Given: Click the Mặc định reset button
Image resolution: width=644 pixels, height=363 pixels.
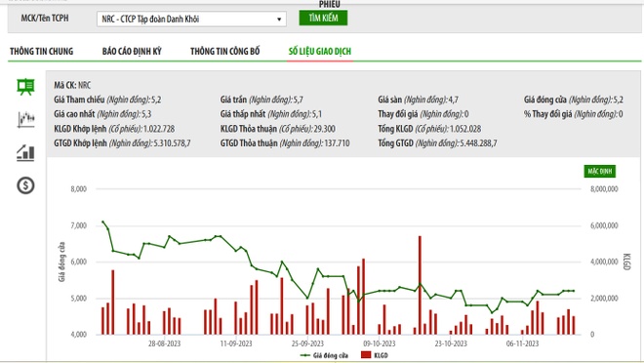Looking at the screenshot, I should [x=600, y=171].
